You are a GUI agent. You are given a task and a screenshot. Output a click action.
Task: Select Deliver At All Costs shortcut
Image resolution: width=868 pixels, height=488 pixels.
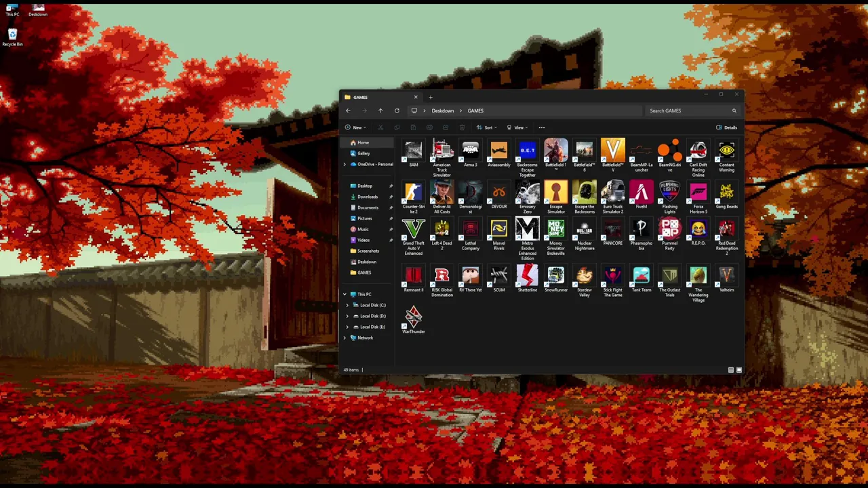pos(442,197)
